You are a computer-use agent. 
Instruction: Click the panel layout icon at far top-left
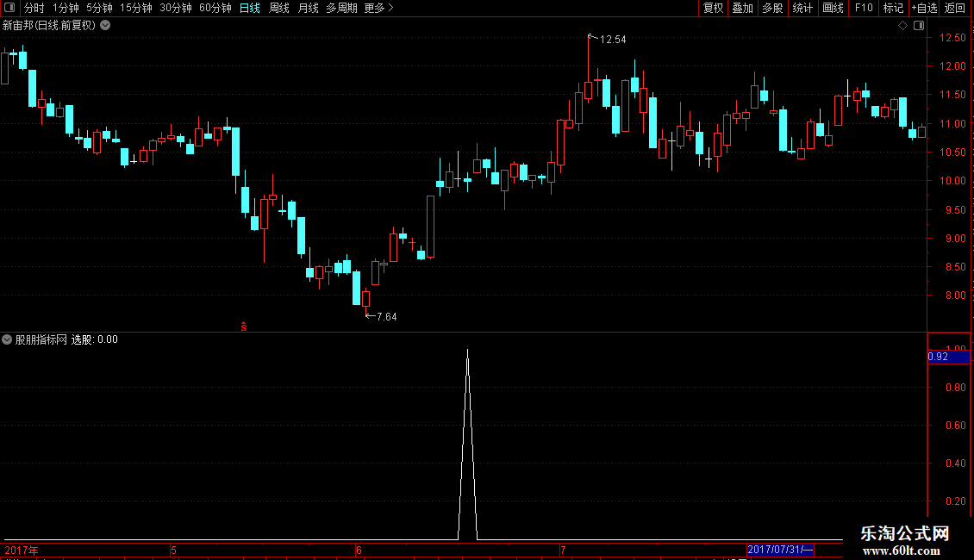pos(9,8)
